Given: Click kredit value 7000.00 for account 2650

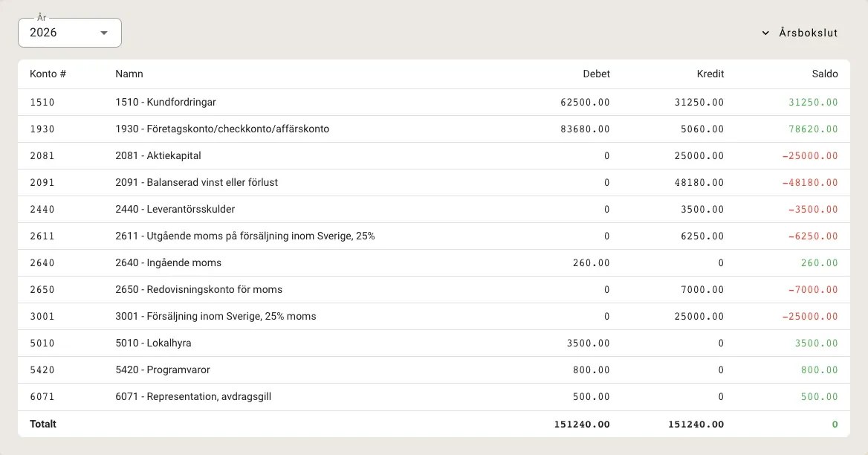Looking at the screenshot, I should [x=702, y=289].
